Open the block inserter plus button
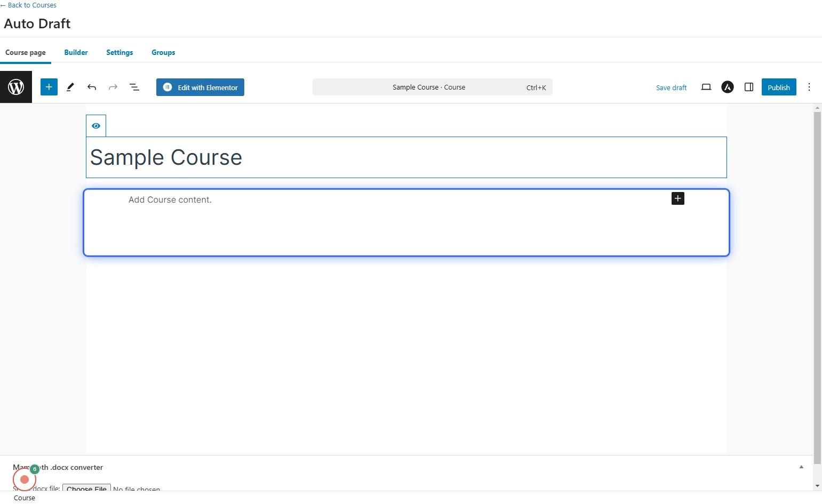822x504 pixels. 49,87
